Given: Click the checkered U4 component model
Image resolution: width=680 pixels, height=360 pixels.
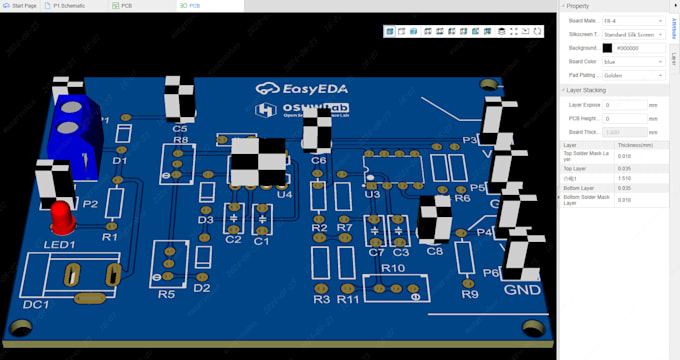Looking at the screenshot, I should pos(258,162).
